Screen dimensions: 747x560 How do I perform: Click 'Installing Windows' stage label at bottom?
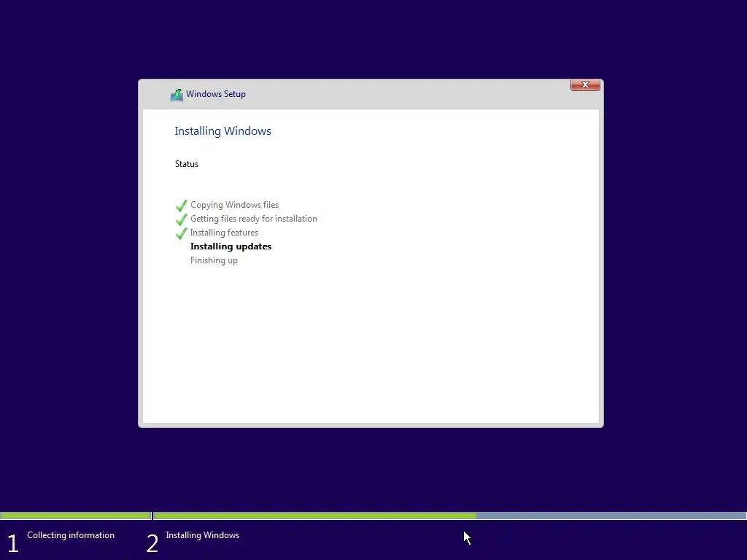pyautogui.click(x=203, y=535)
